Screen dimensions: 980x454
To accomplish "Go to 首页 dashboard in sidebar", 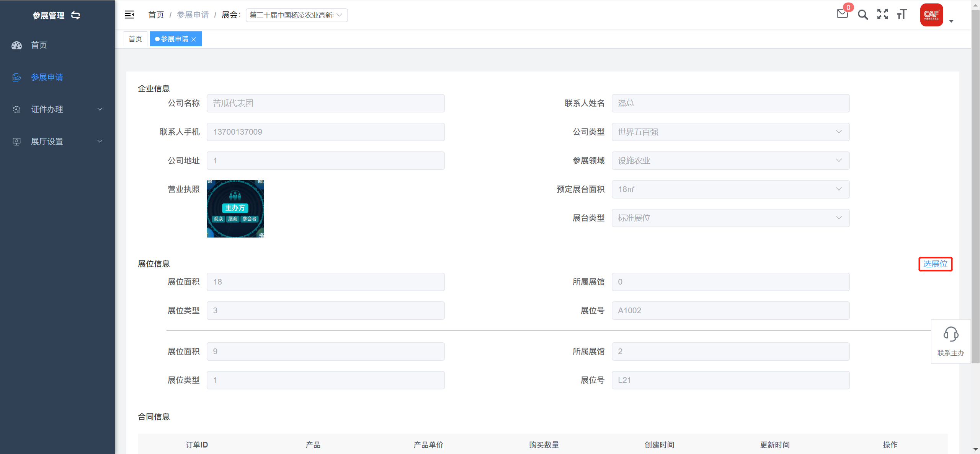I will pyautogui.click(x=39, y=45).
